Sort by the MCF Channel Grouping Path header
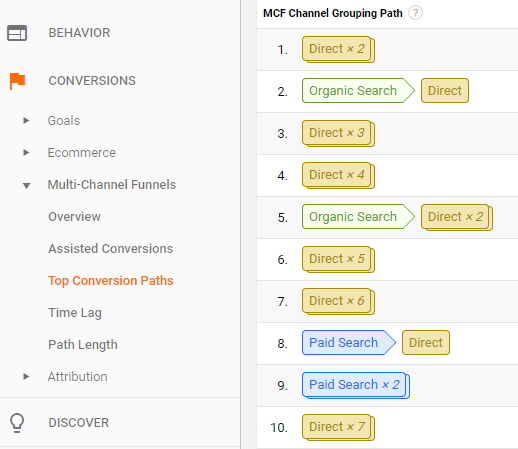This screenshot has height=449, width=518. pos(333,13)
